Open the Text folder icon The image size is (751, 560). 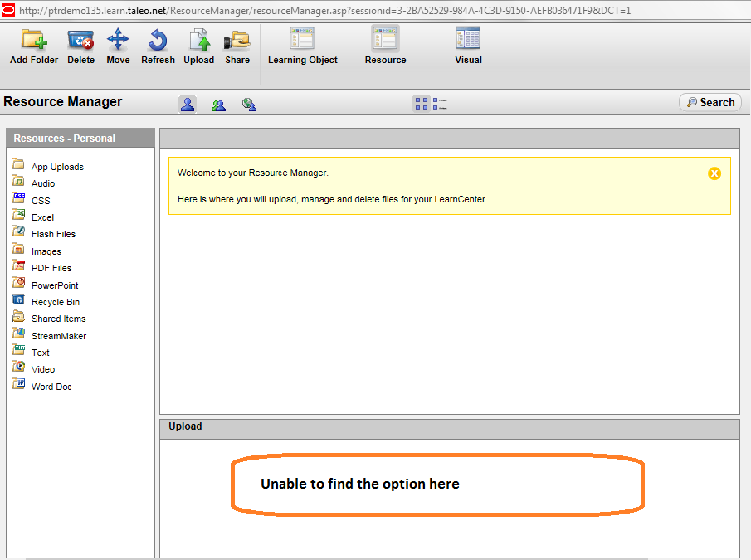click(x=18, y=350)
